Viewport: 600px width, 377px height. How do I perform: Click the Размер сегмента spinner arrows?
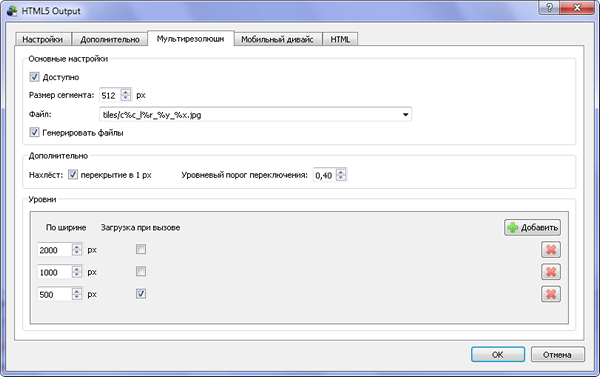point(126,95)
